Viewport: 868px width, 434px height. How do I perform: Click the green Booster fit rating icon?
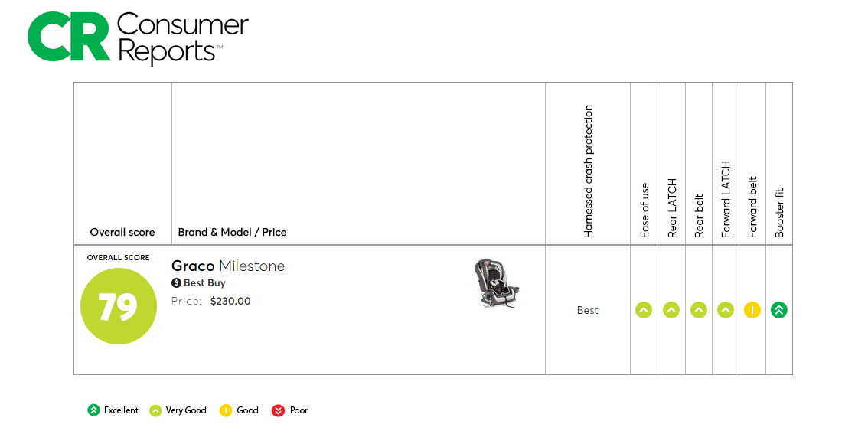point(779,310)
